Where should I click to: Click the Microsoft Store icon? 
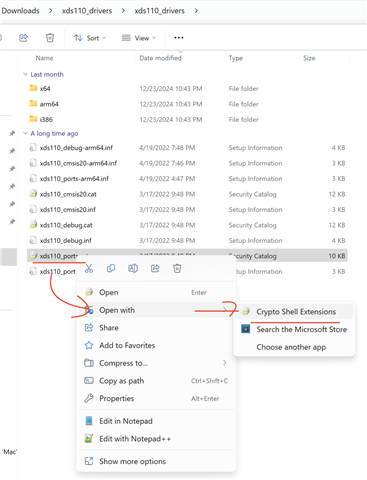246,329
